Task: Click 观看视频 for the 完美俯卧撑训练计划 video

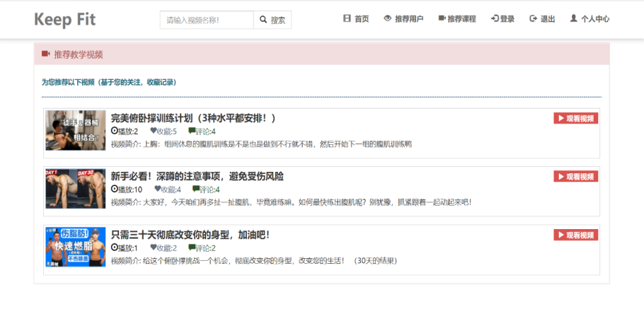Action: 576,119
